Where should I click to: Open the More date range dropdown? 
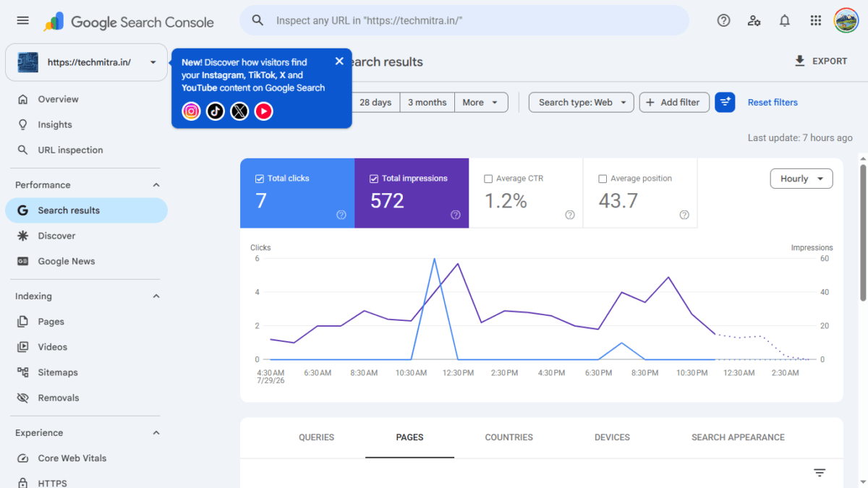[481, 102]
